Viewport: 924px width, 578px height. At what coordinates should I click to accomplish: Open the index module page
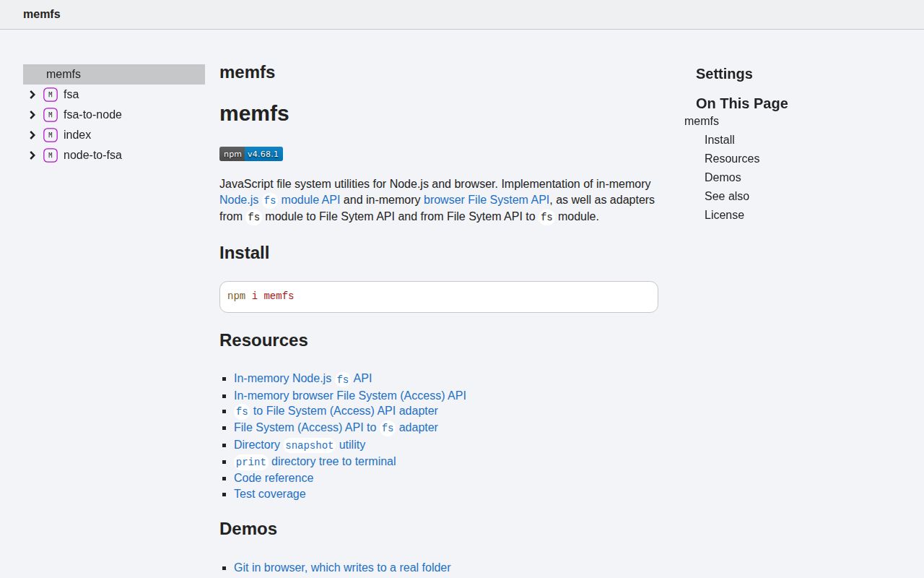tap(77, 135)
